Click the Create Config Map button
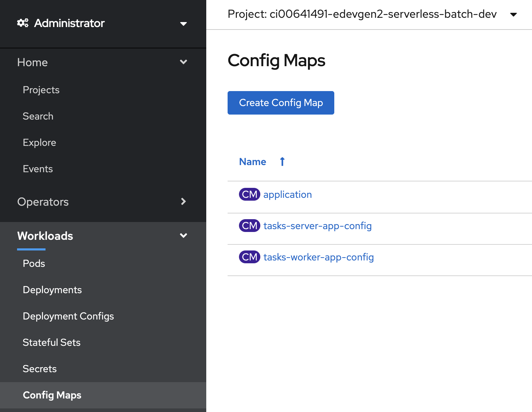Screen dimensions: 532x412 pyautogui.click(x=281, y=103)
